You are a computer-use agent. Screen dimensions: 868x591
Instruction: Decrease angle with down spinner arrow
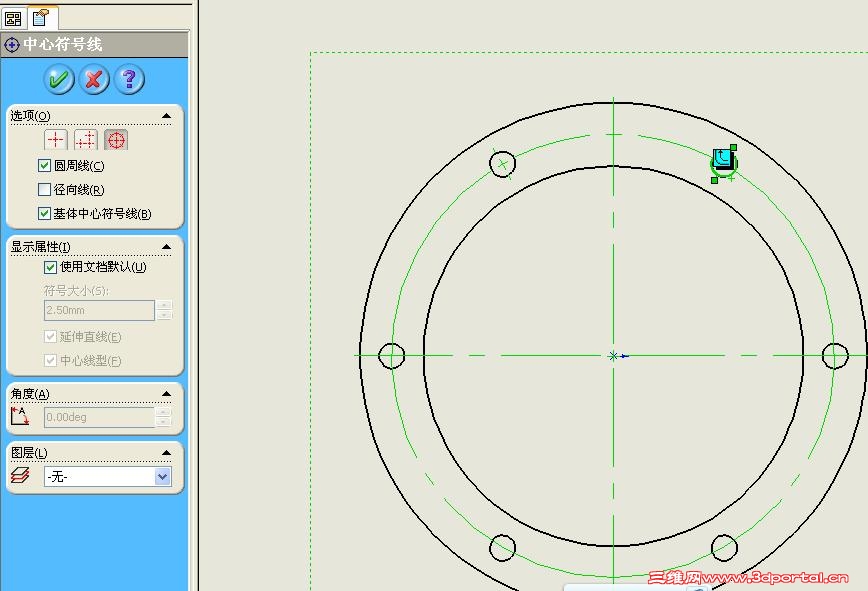164,422
